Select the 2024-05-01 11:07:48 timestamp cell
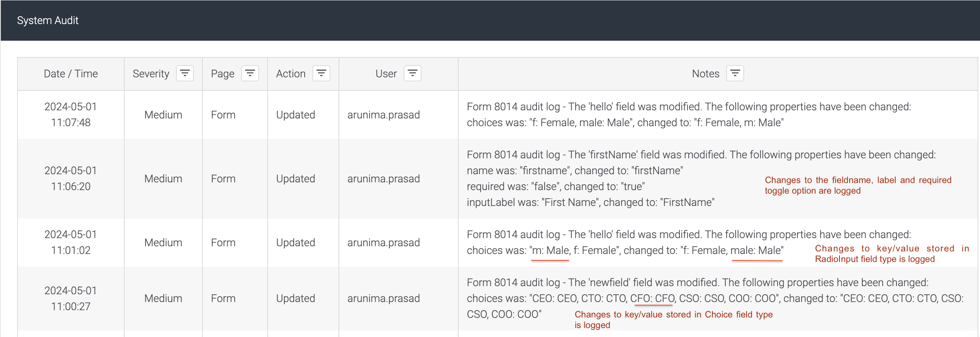The width and height of the screenshot is (980, 337). (x=71, y=114)
